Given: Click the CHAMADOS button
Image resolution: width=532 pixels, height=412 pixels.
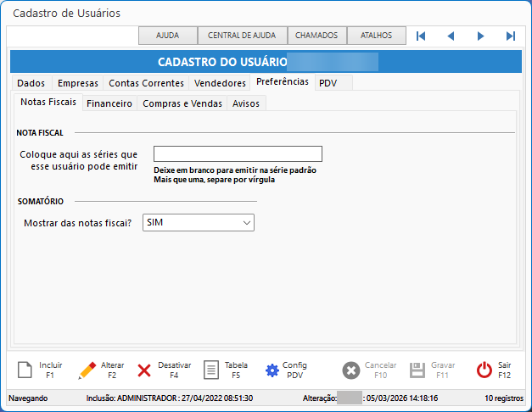Looking at the screenshot, I should 316,36.
